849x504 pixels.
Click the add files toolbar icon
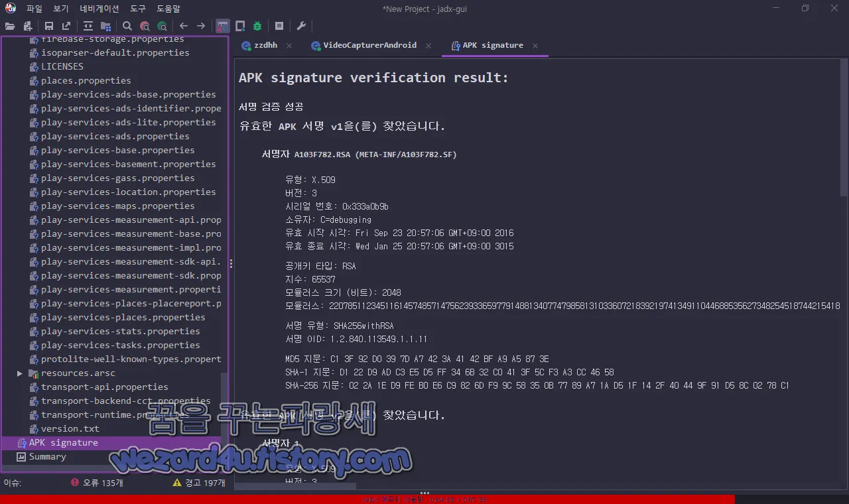click(x=28, y=26)
